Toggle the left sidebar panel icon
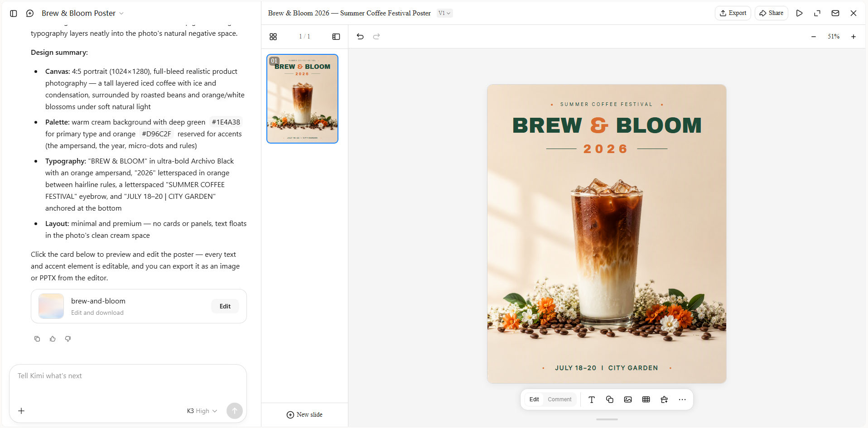Screen dimensions: 868x428 14,14
